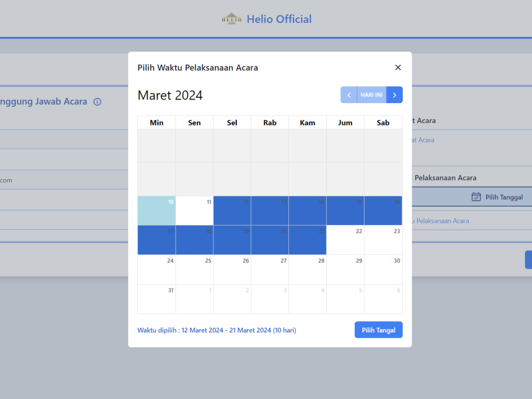Click the Sab weekday column header
Image resolution: width=532 pixels, height=399 pixels.
click(383, 122)
